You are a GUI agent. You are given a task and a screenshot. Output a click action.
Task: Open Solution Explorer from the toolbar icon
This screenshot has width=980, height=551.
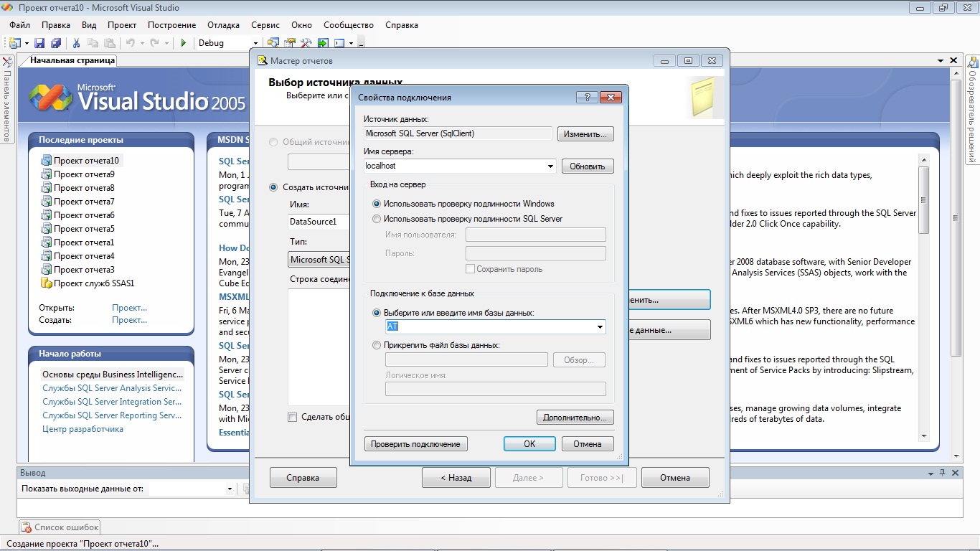tap(273, 43)
